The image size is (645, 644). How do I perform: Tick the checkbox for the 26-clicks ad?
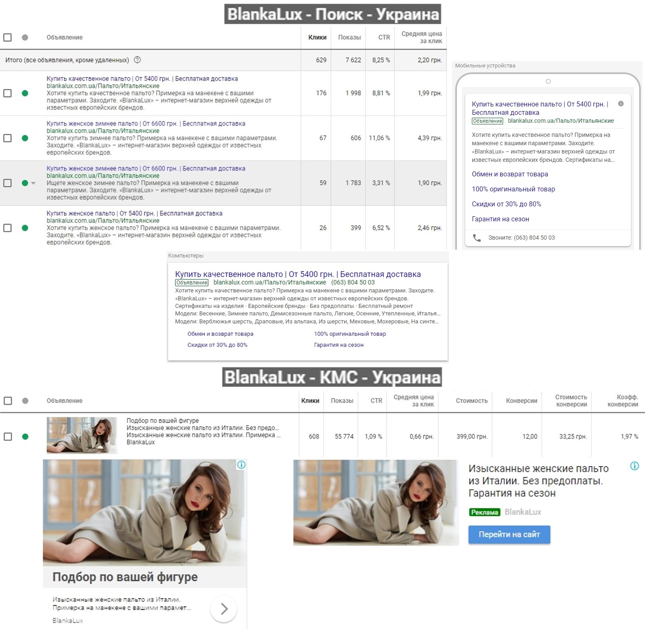click(7, 228)
